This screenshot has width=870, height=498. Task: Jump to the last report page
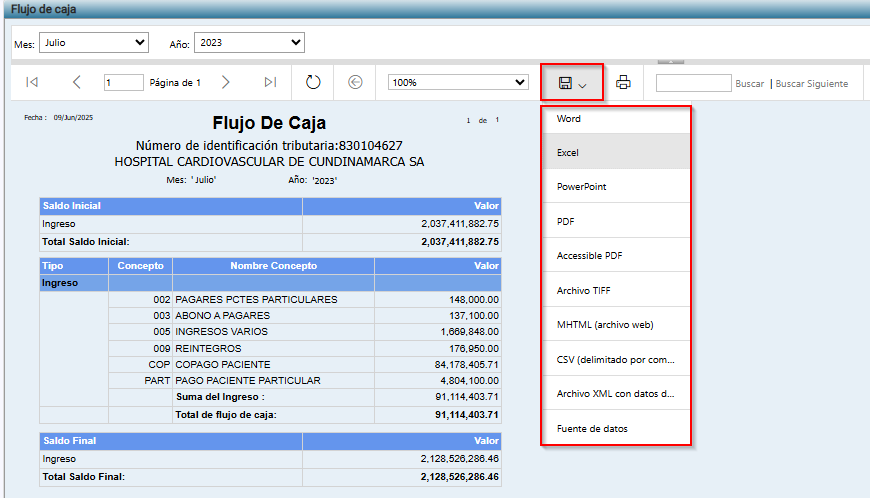pyautogui.click(x=270, y=82)
